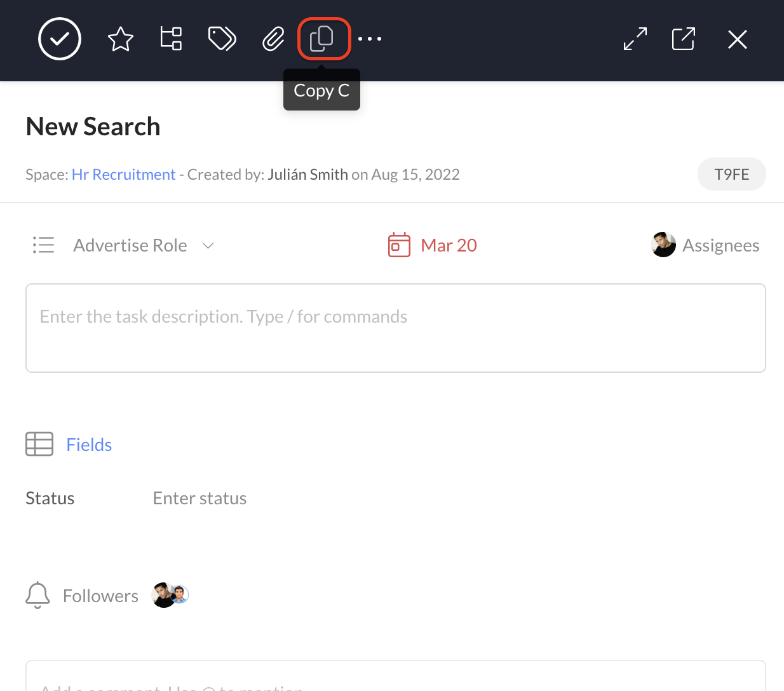This screenshot has width=784, height=691.
Task: Click the assignee avatar photo
Action: [x=663, y=245]
